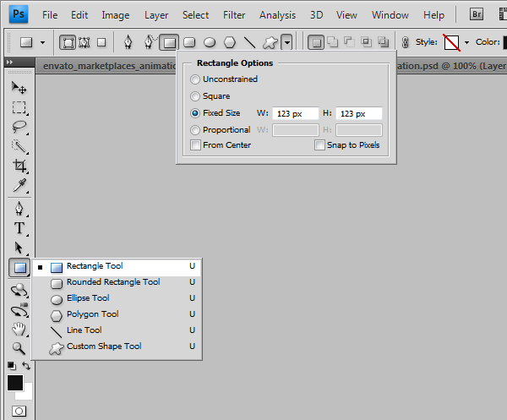Select the 3D Orbit camera tool
The image size is (507, 420).
pyautogui.click(x=19, y=310)
